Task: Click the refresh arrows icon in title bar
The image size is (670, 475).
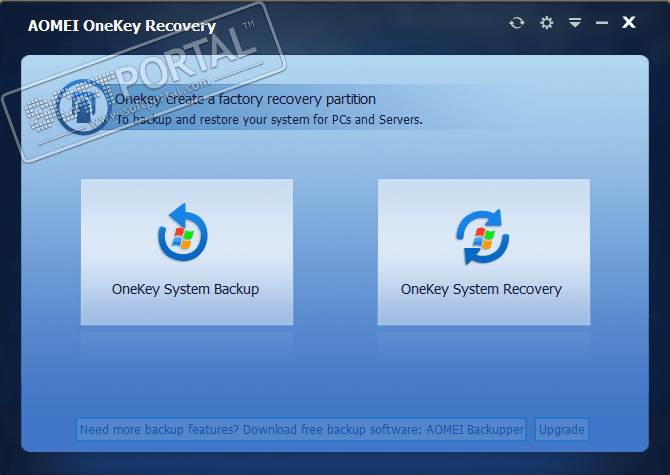Action: pos(517,23)
